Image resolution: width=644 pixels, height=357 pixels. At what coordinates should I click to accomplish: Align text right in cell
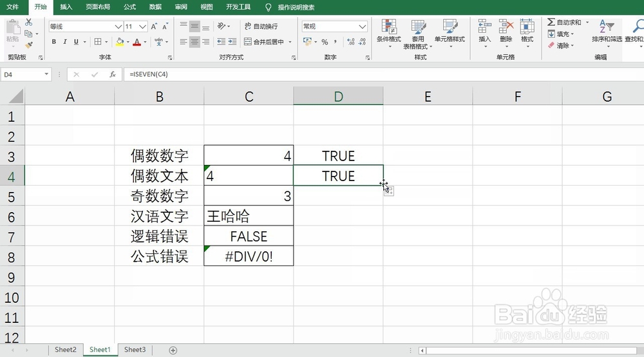coord(206,42)
